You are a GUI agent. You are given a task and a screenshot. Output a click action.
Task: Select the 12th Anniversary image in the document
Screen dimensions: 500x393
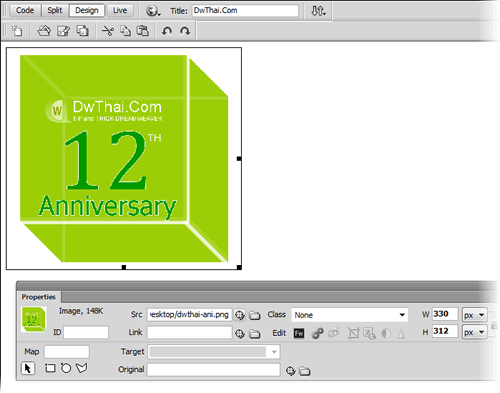124,158
